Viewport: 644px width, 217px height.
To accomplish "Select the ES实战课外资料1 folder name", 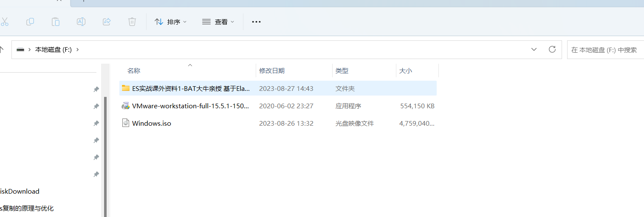I will [x=191, y=88].
